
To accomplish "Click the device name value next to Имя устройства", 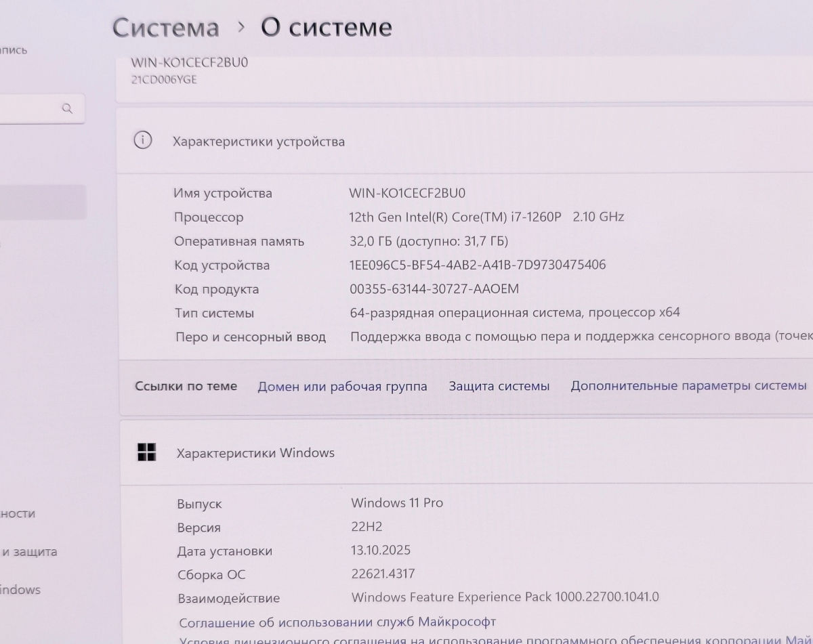I will click(x=406, y=193).
